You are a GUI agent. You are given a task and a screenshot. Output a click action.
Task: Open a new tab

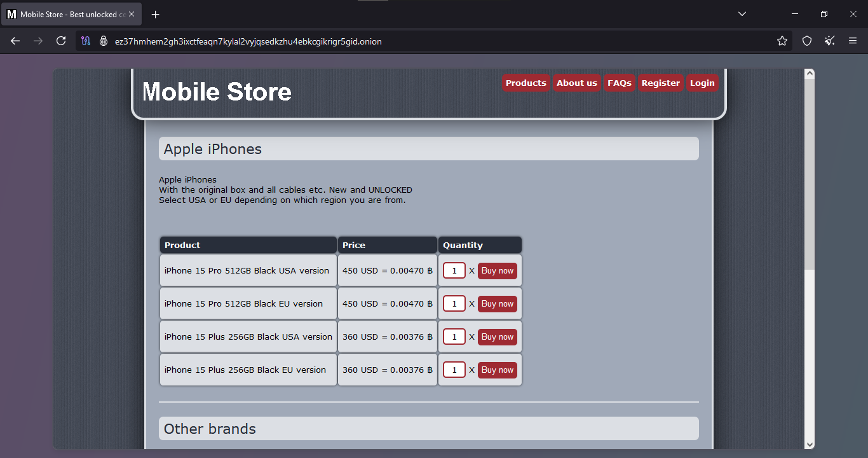156,14
